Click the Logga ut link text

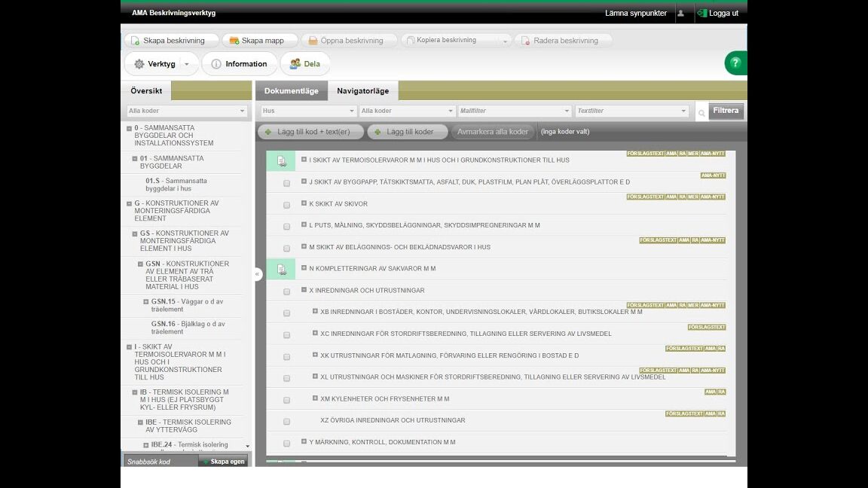click(723, 14)
